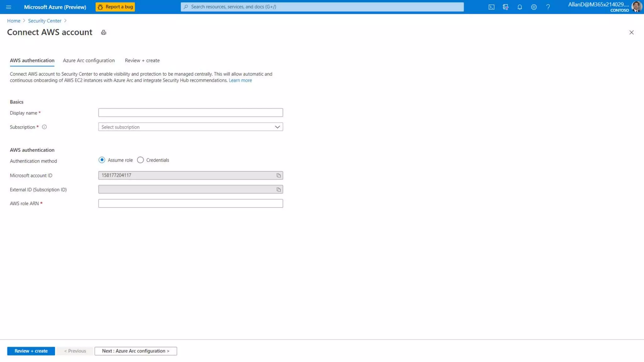
Task: Open the Learn more link
Action: tap(240, 80)
